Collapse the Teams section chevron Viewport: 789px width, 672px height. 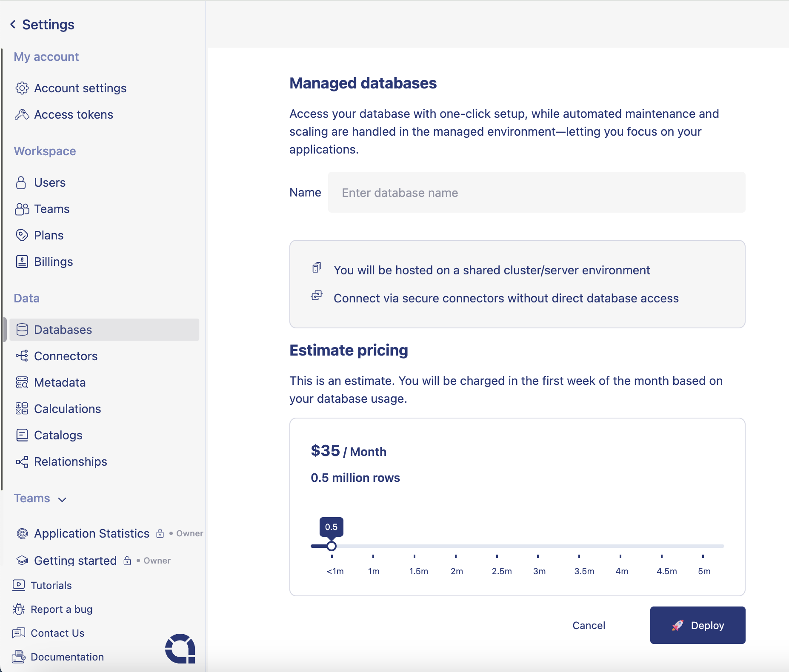(x=62, y=499)
